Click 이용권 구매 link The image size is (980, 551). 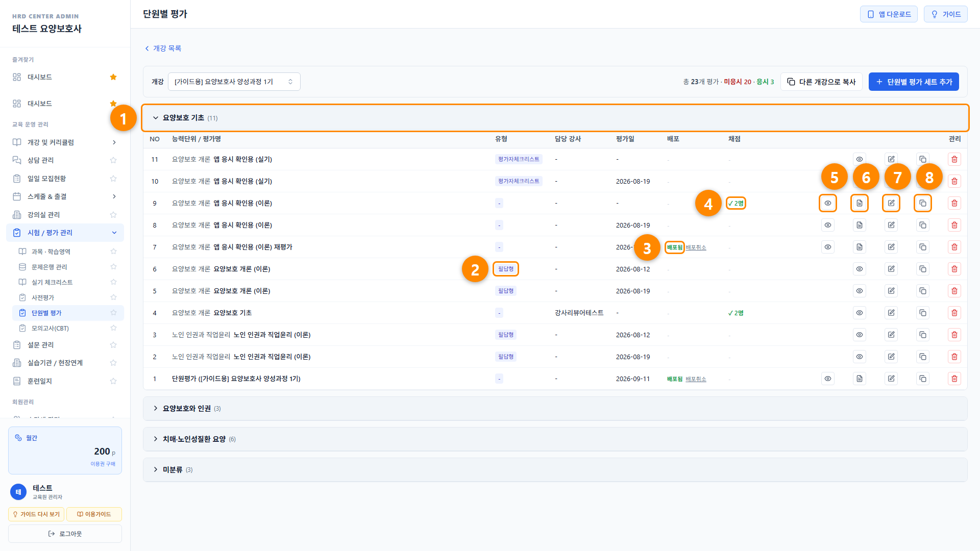coord(103,464)
